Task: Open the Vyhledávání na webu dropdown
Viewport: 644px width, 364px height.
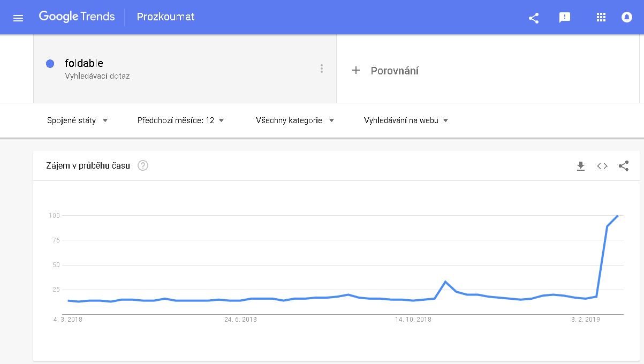Action: [x=406, y=120]
